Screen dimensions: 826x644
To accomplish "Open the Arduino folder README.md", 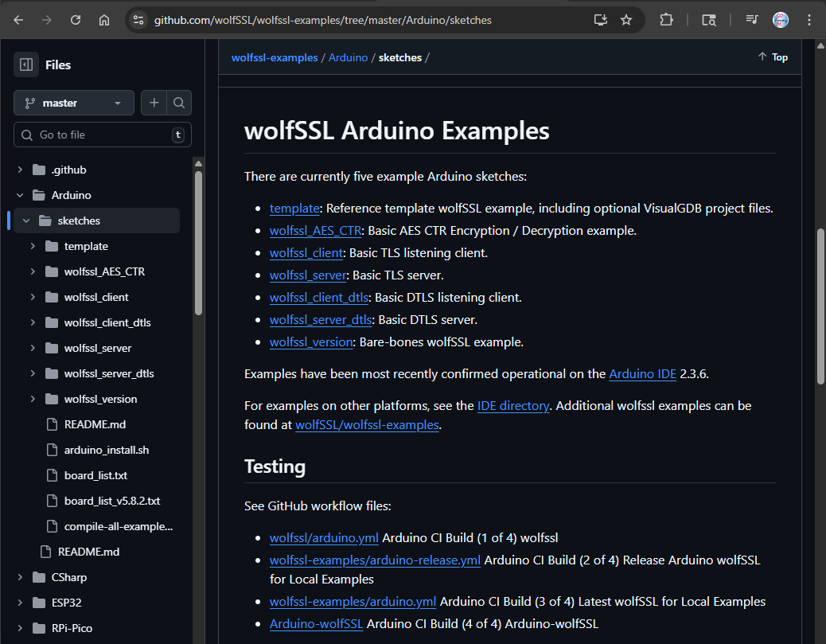I will (88, 552).
